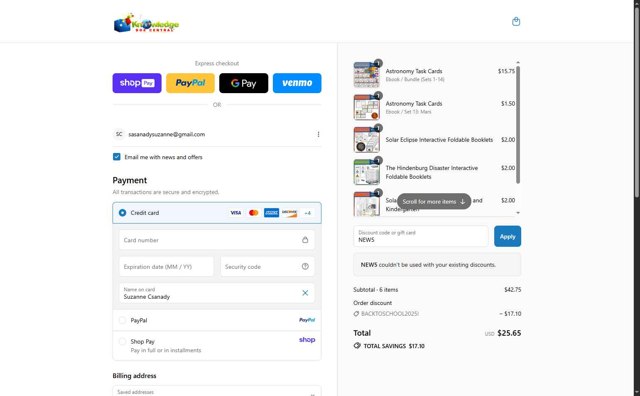
Task: Click the Visa card icon
Action: [236, 213]
